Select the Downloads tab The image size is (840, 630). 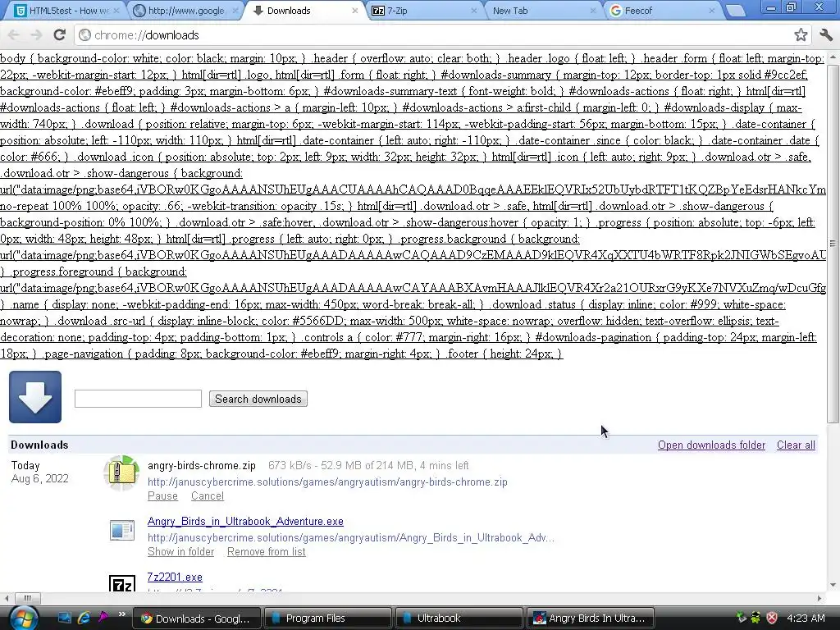[305, 10]
